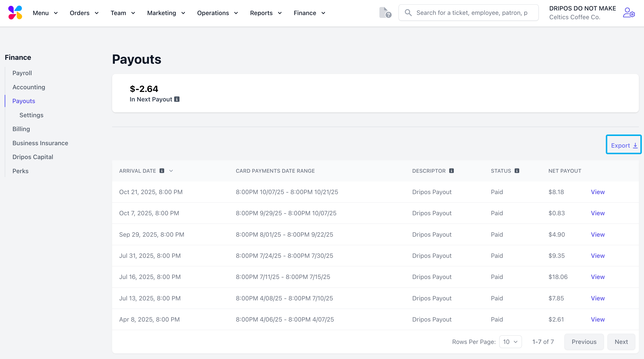Toggle Arrival Date sort chevron
Screen dimensions: 644x359
click(171, 171)
